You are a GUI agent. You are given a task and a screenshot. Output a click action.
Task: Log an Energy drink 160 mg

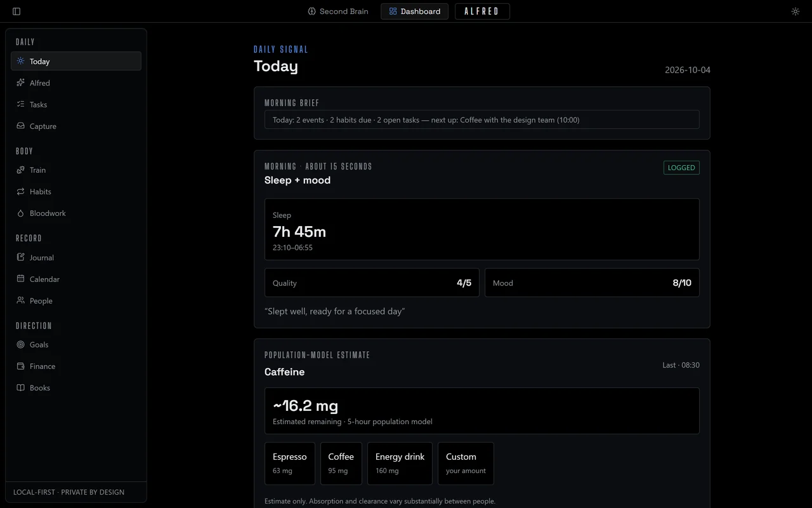pyautogui.click(x=400, y=464)
